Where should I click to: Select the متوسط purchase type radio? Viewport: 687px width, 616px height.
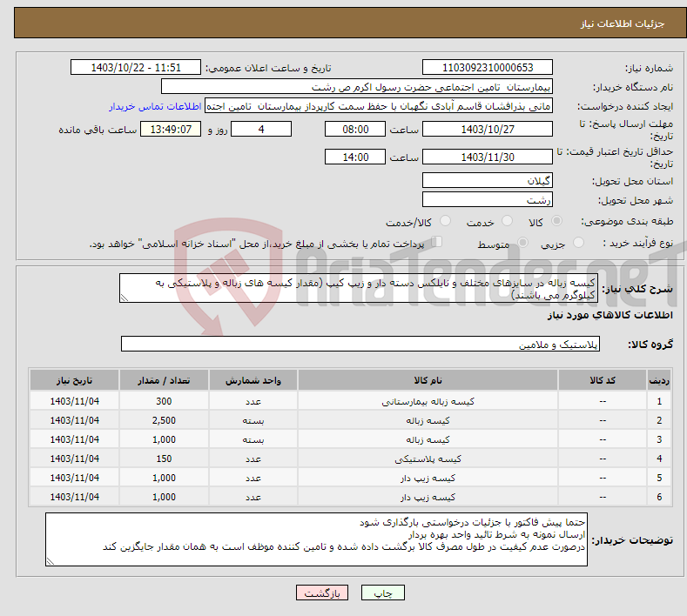(522, 242)
